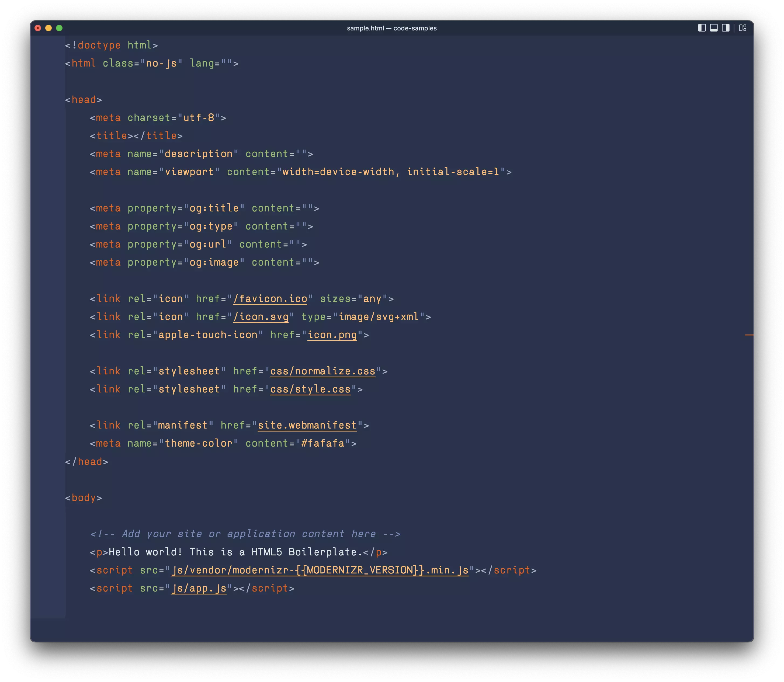Click the 'theme-color' meta name value
This screenshot has width=784, height=682.
(x=199, y=443)
